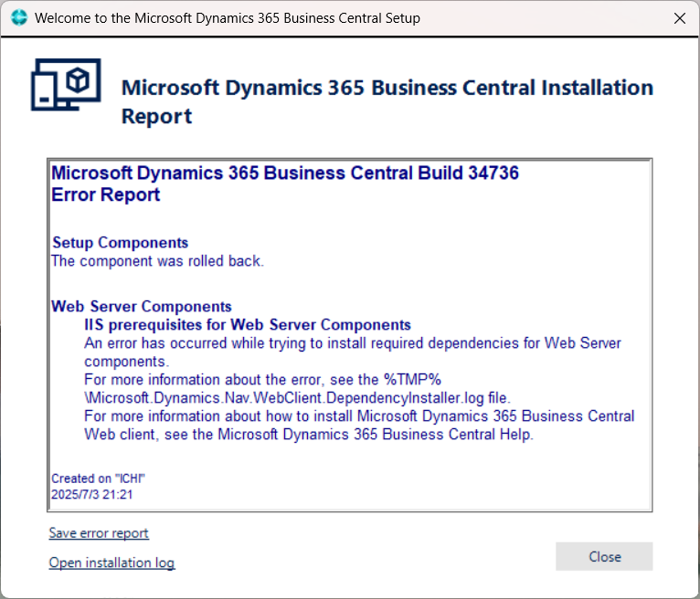The height and width of the screenshot is (599, 700).
Task: Select 'IIS prerequisites for Web Server Components'
Action: [248, 325]
